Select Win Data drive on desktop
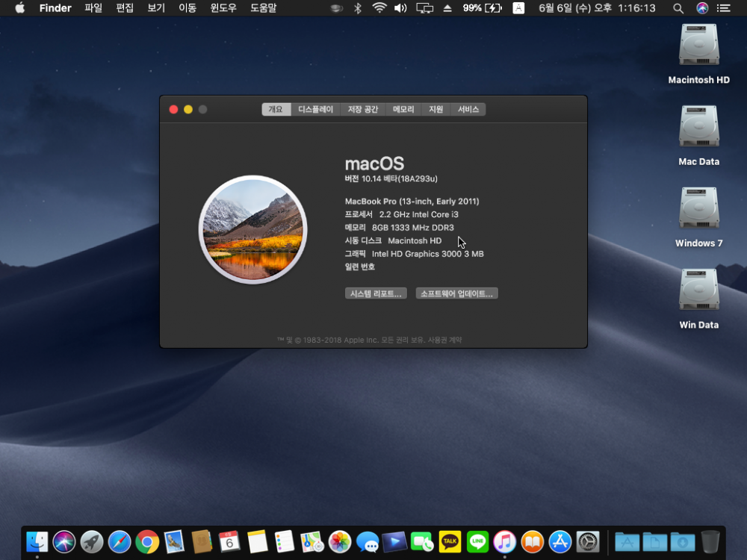This screenshot has width=747, height=560. click(x=699, y=290)
